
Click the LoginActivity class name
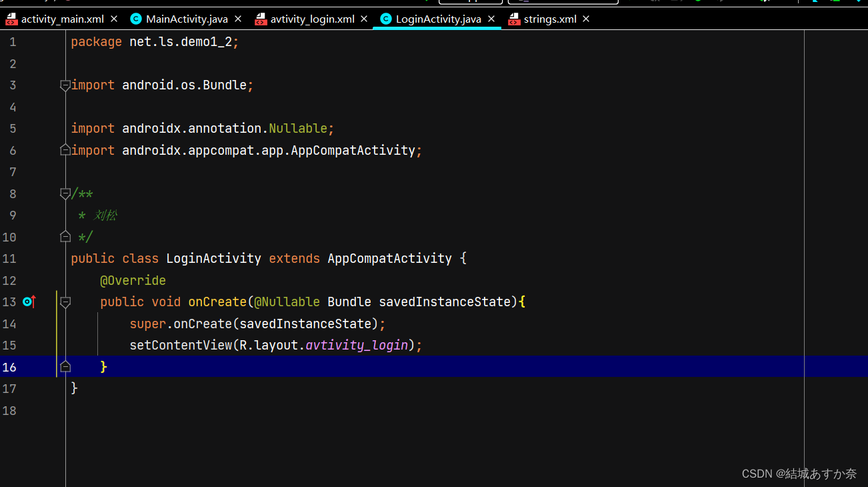tap(213, 258)
